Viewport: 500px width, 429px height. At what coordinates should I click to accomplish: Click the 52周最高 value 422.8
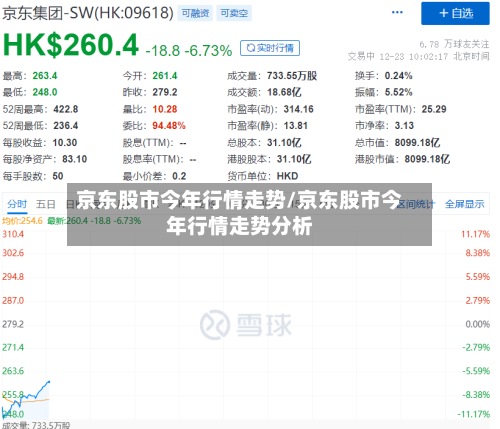[x=66, y=109]
